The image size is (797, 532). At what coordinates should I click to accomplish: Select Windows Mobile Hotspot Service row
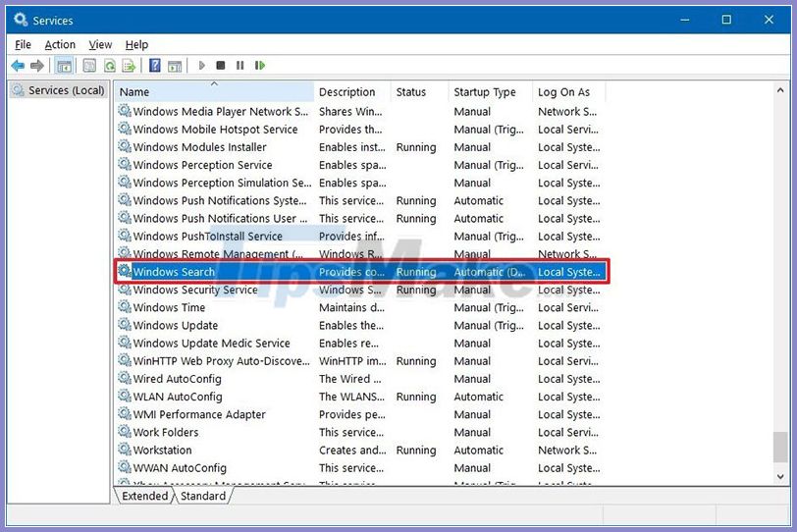360,129
